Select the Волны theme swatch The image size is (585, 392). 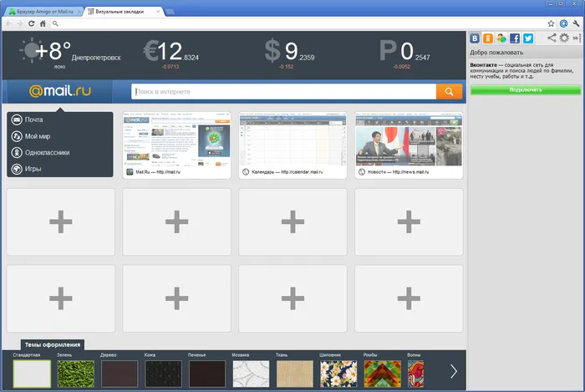415,374
